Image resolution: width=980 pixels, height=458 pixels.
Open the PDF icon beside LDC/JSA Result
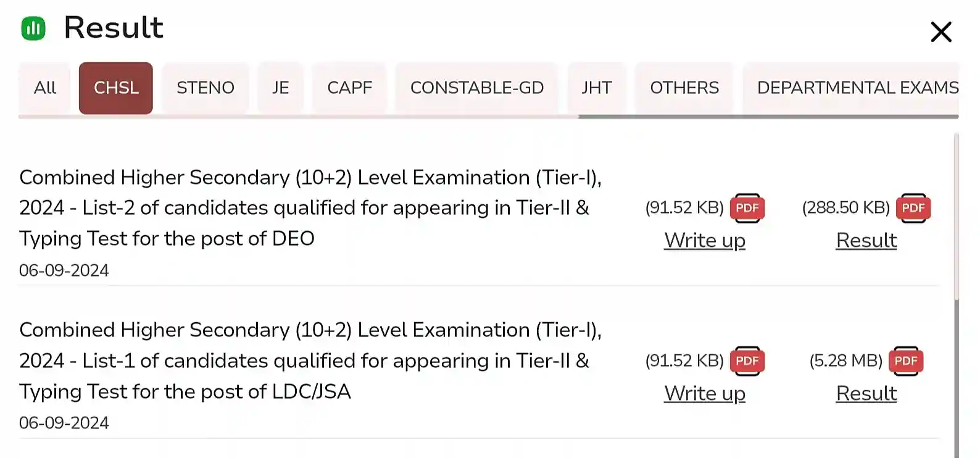905,361
